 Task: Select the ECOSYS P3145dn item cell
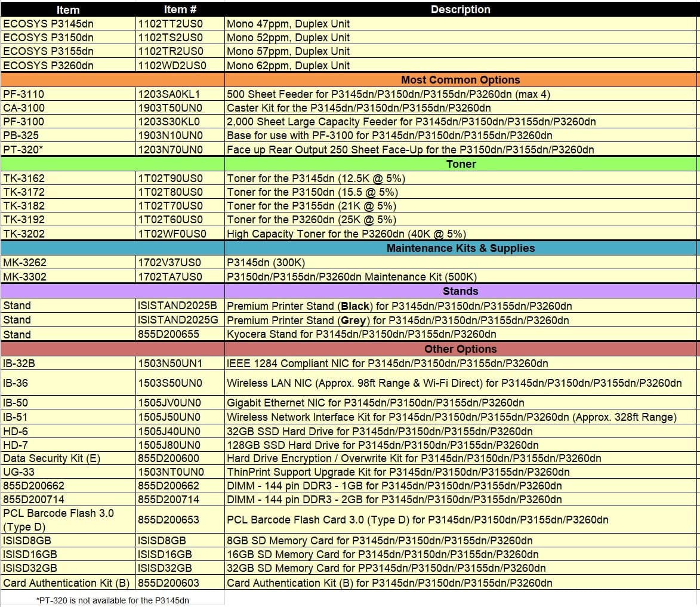pos(68,24)
